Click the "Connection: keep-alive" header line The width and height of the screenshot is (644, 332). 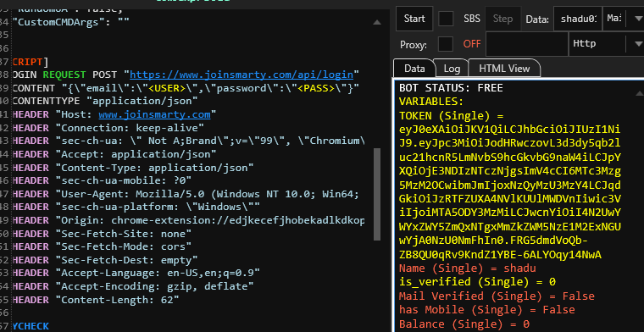click(108, 128)
